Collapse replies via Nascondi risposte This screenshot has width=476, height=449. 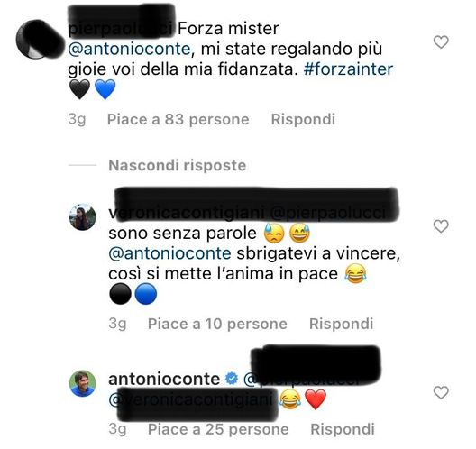tap(178, 166)
